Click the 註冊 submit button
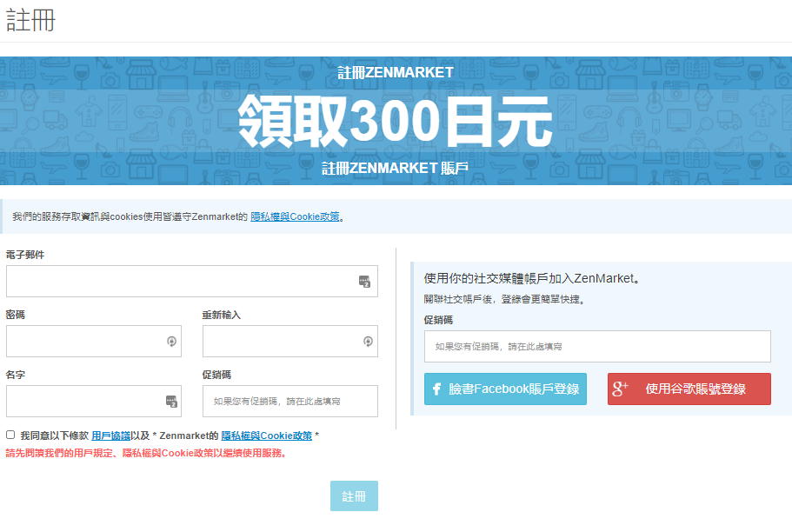The image size is (792, 532). coord(354,496)
